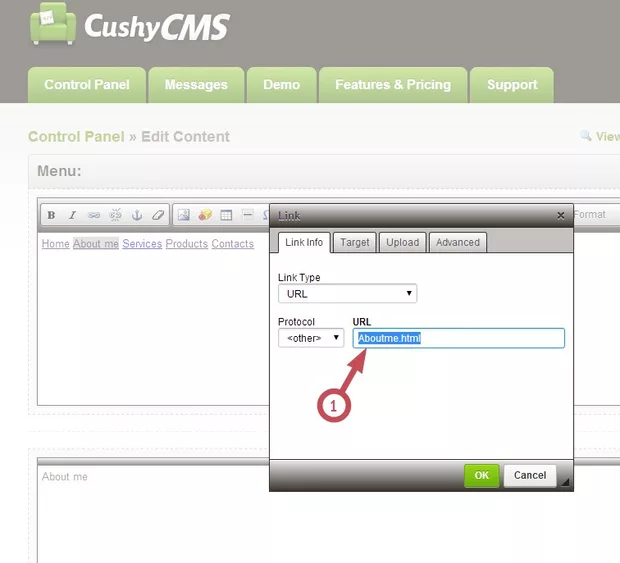Click the About me link in editor
The image size is (620, 563).
(96, 244)
